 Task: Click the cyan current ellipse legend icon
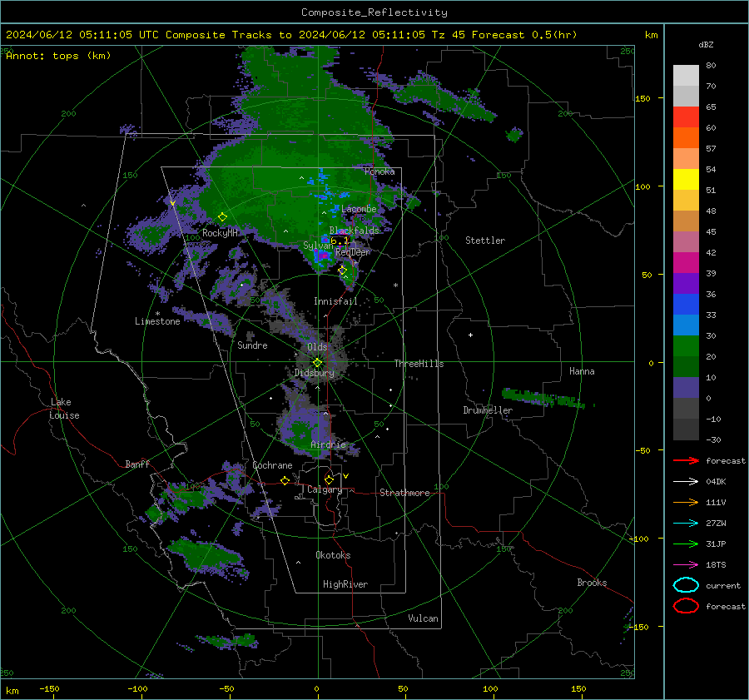click(686, 585)
